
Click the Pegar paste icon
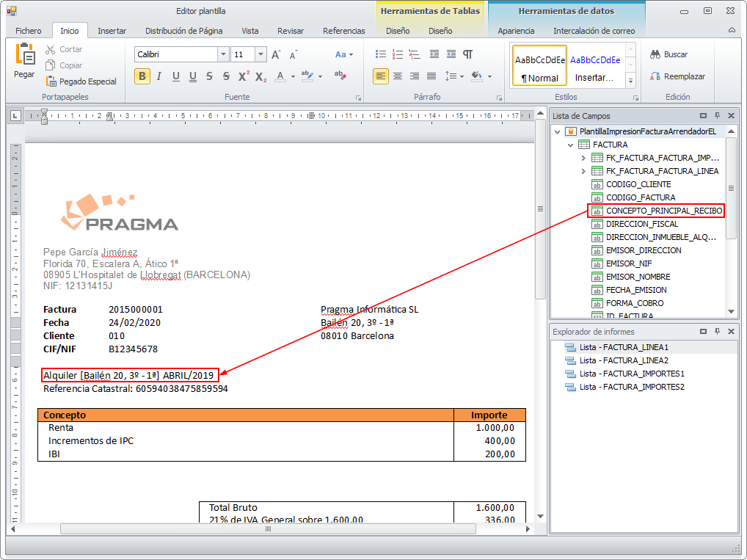point(24,60)
